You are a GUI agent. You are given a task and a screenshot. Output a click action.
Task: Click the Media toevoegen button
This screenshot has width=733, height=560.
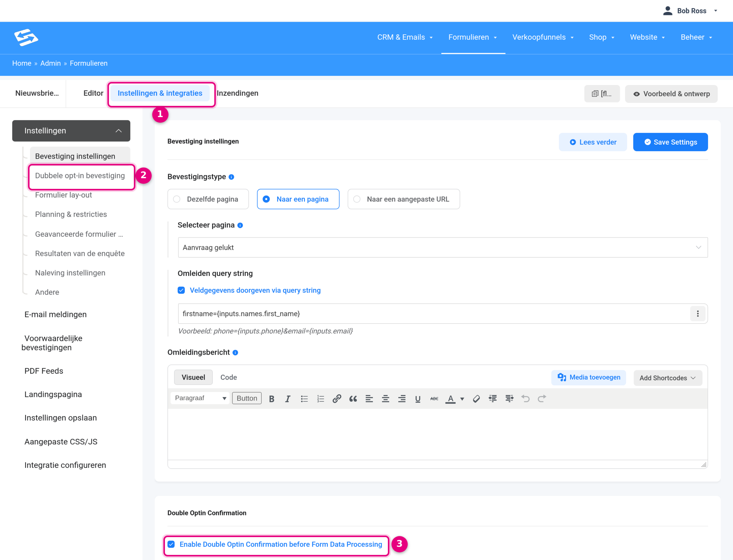[x=589, y=378]
